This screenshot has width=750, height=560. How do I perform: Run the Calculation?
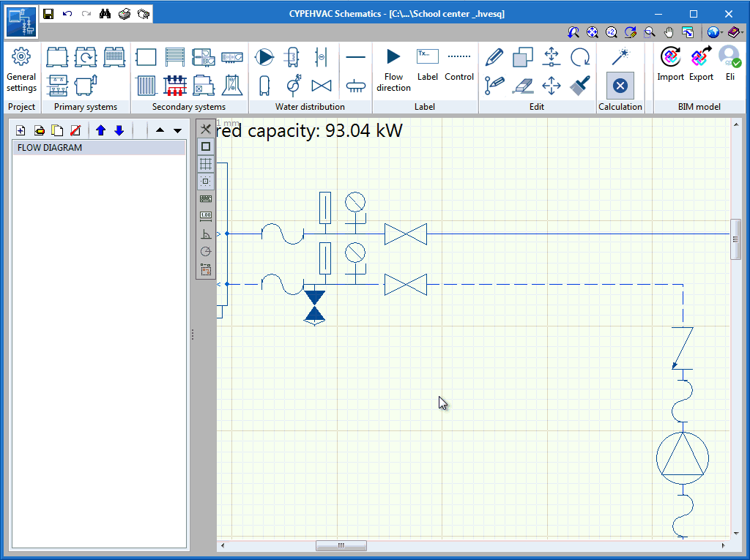click(620, 85)
